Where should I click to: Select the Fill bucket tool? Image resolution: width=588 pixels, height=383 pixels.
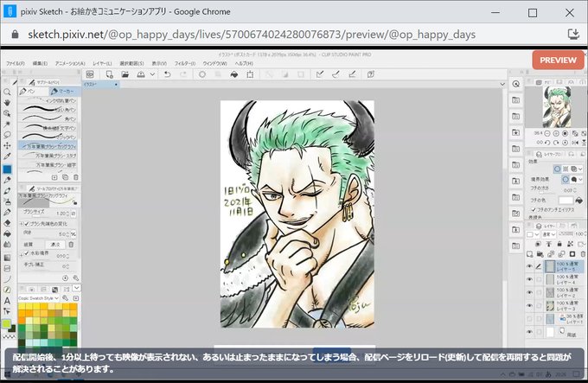point(7,233)
